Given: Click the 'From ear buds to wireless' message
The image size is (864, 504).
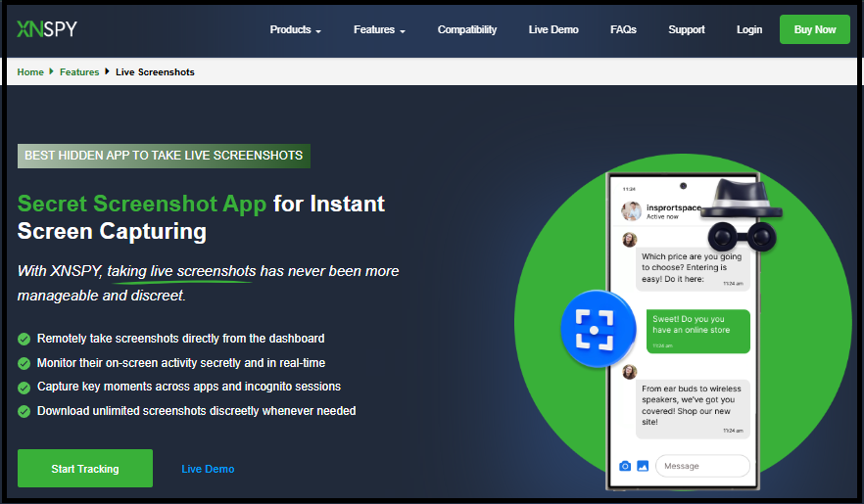Looking at the screenshot, I should coord(693,409).
